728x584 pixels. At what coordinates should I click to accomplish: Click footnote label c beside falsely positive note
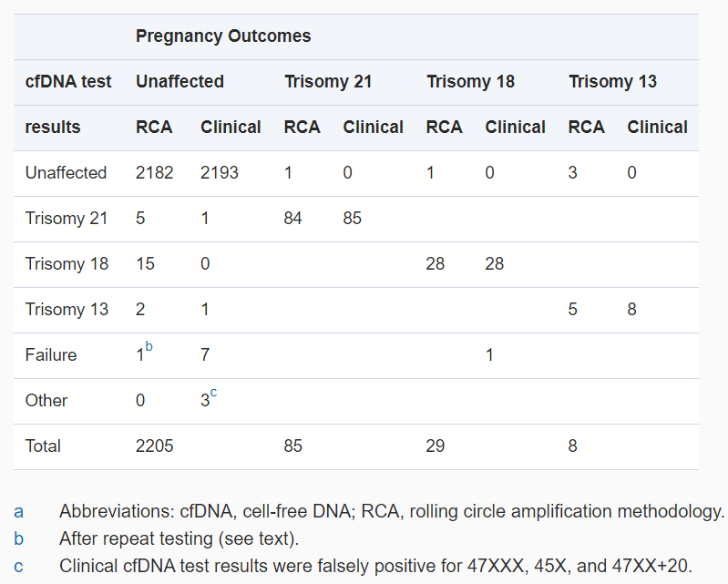click(x=19, y=566)
